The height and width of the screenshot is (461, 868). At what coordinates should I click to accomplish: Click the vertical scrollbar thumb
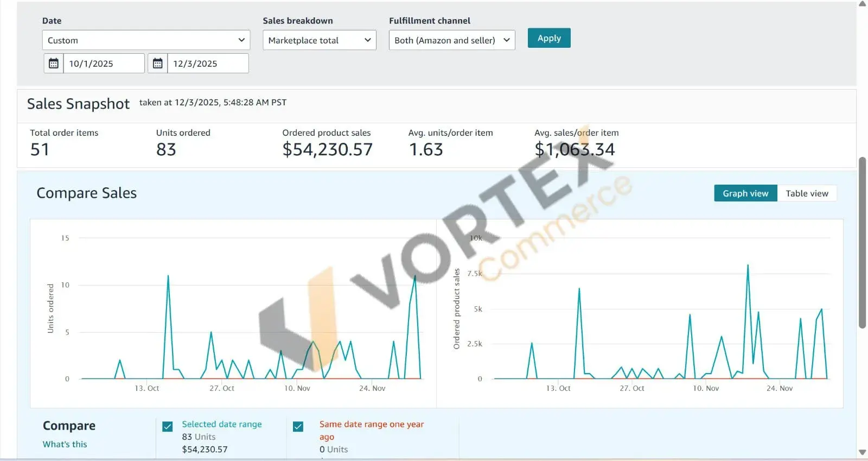point(862,243)
